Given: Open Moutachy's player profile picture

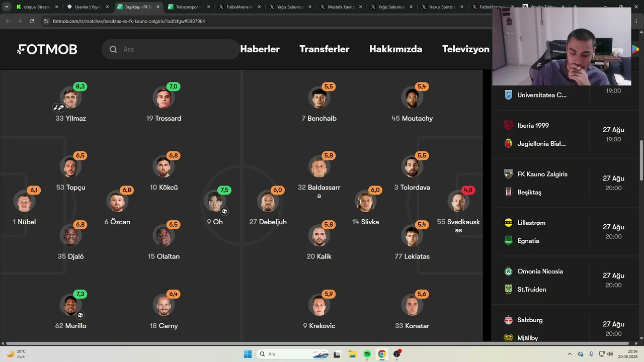Looking at the screenshot, I should tap(412, 98).
